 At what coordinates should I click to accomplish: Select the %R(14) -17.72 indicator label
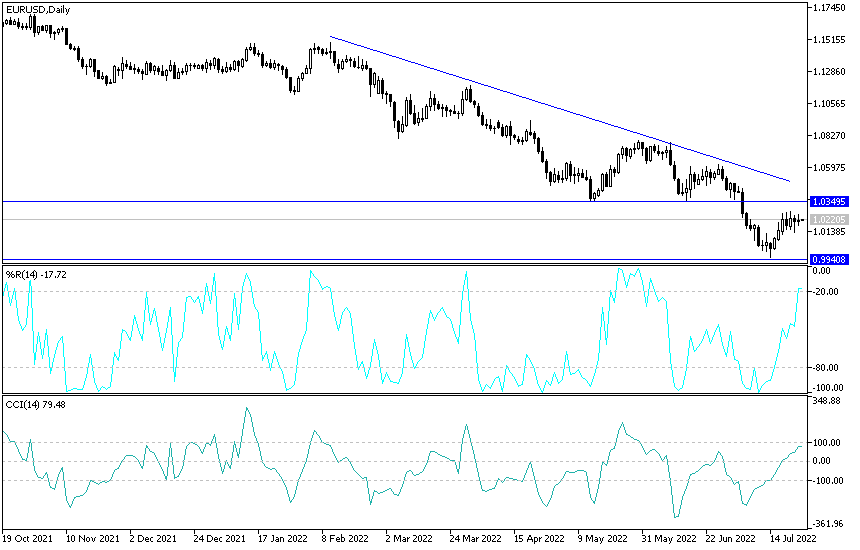36,274
